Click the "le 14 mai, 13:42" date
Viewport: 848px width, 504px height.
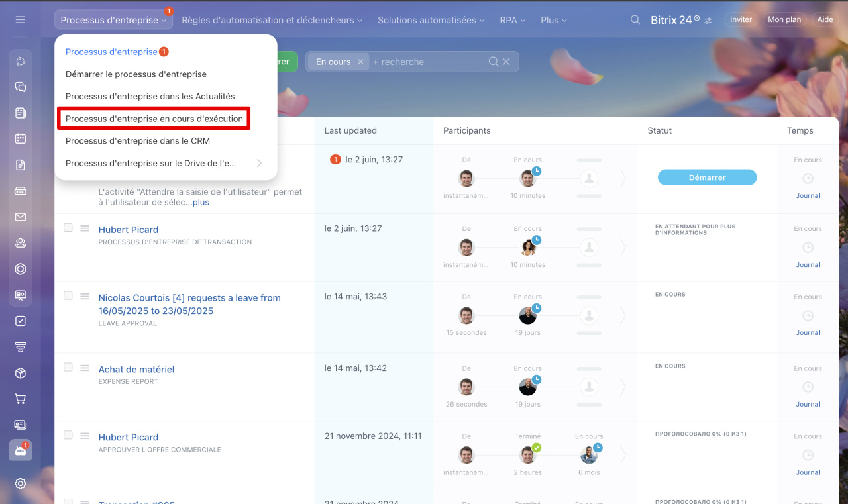tap(356, 368)
